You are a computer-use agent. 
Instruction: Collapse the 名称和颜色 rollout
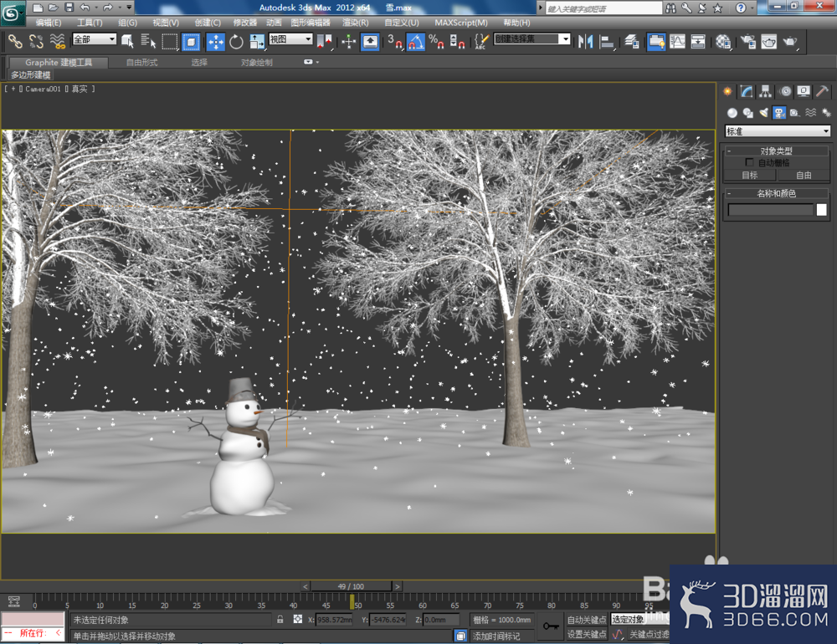777,193
